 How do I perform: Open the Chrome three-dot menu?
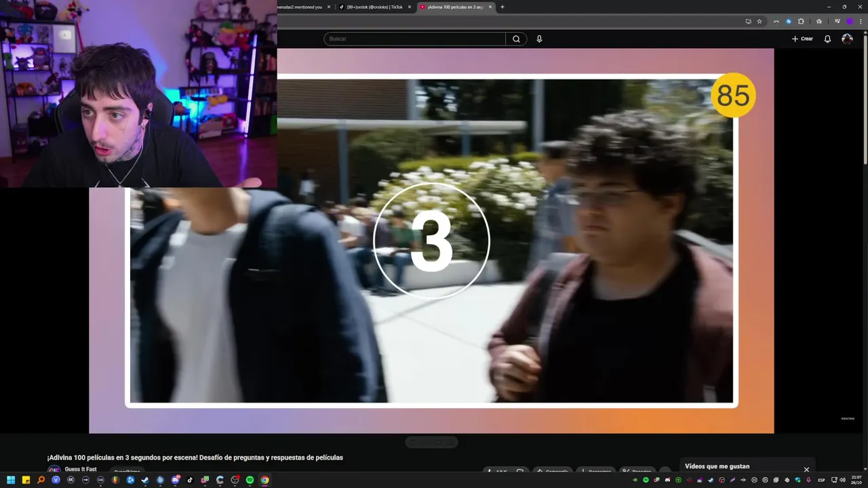tap(861, 21)
